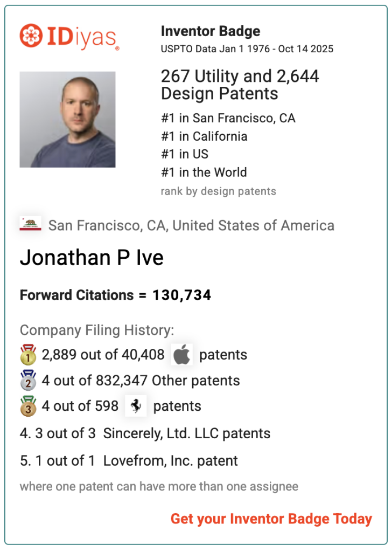Click the #1 in California ranking
The height and width of the screenshot is (552, 392).
pyautogui.click(x=204, y=136)
